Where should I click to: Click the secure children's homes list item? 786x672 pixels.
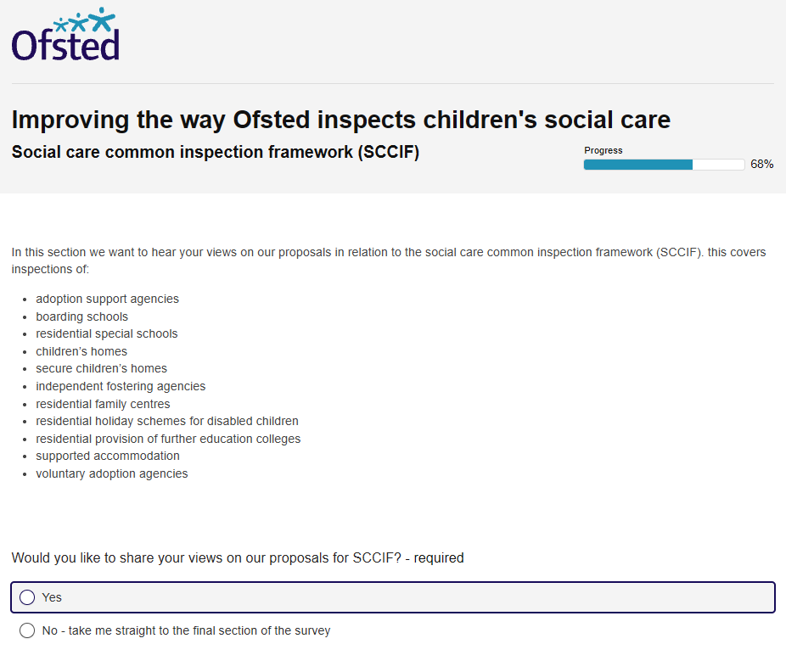(101, 368)
